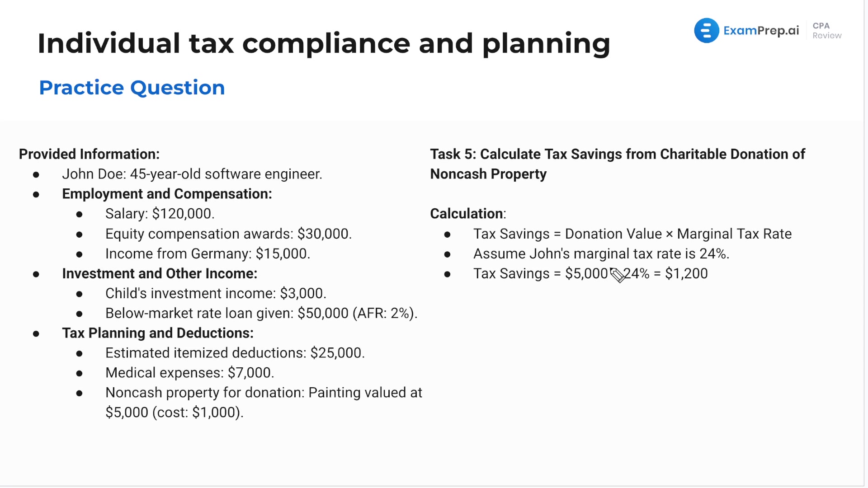Click 'Employment and Compensation:' subheading
The height and width of the screenshot is (488, 868).
click(x=167, y=194)
